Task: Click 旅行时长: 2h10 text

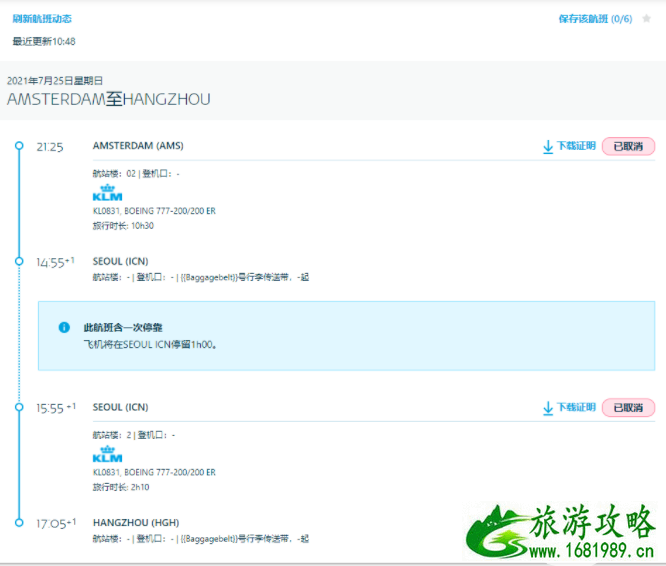Action: pos(121,487)
